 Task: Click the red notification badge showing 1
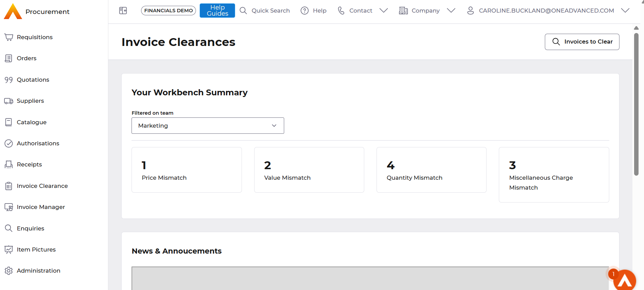click(613, 274)
